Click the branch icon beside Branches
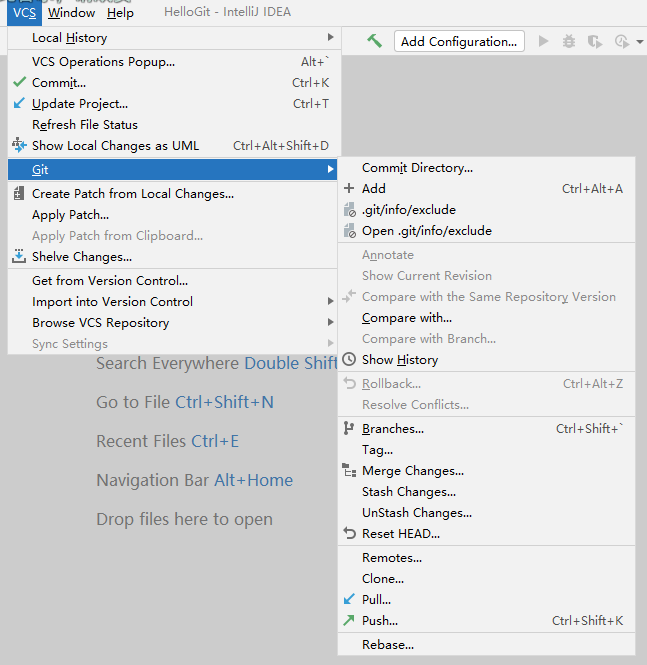This screenshot has height=665, width=647. point(349,428)
